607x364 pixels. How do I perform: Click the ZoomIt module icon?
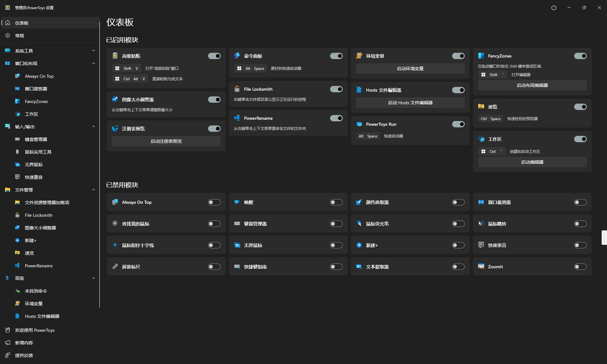click(481, 267)
